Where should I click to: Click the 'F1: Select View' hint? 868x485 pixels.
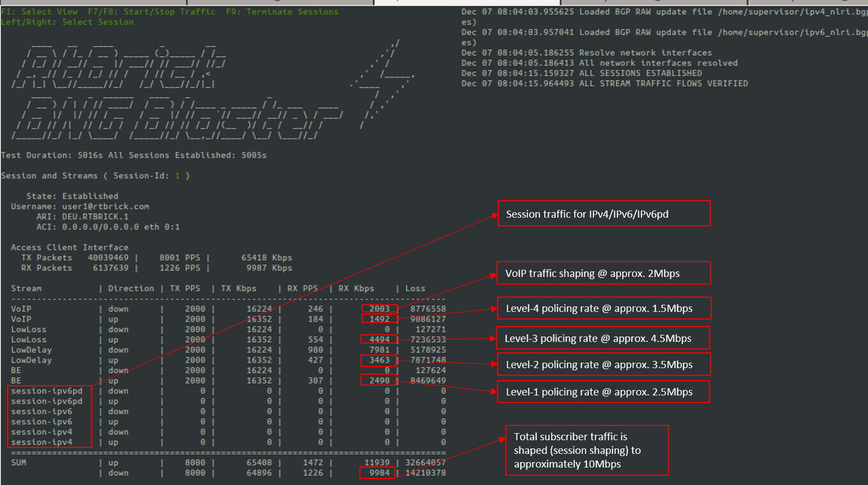39,11
